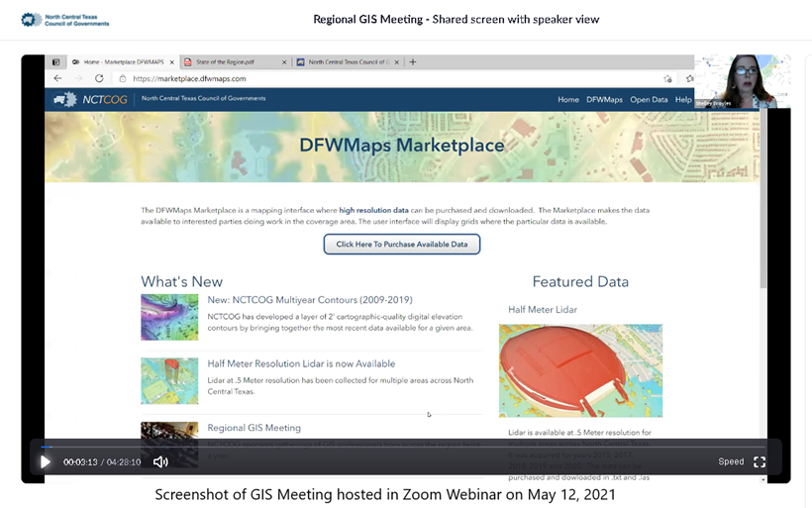Image resolution: width=812 pixels, height=508 pixels.
Task: Close the North Central Texas Council tab
Action: tap(397, 62)
